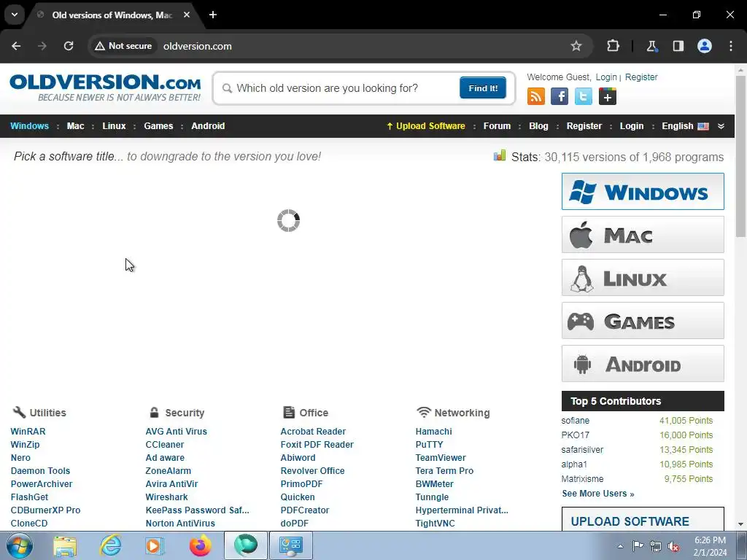This screenshot has height=560, width=747.
Task: Select the Windows tab in navigation bar
Action: coord(29,126)
